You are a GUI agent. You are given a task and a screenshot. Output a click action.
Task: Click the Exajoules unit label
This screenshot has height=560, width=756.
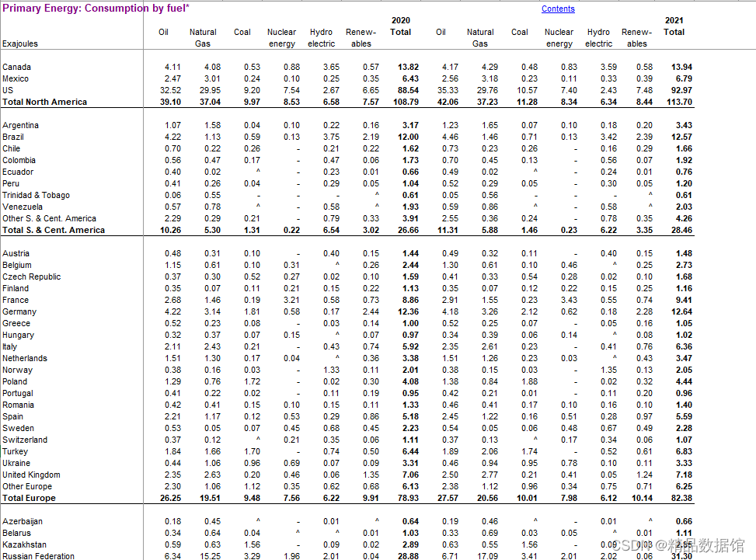pyautogui.click(x=19, y=43)
